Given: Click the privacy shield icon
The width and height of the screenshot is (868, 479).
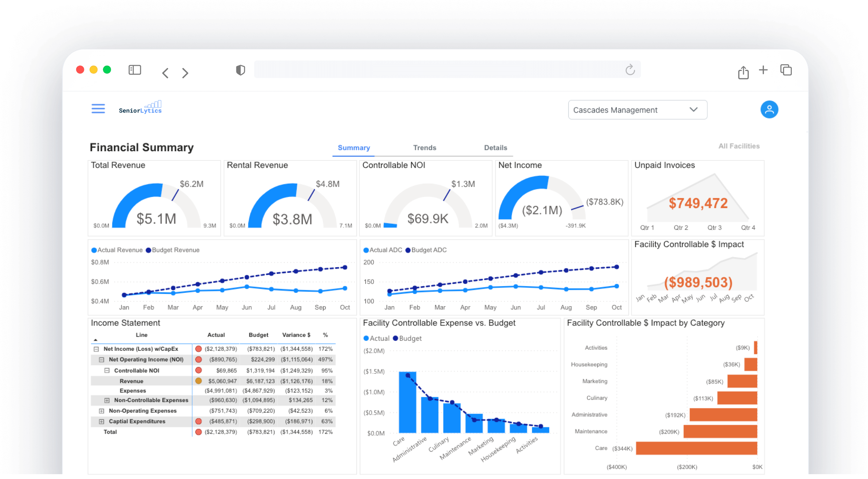Looking at the screenshot, I should 240,70.
